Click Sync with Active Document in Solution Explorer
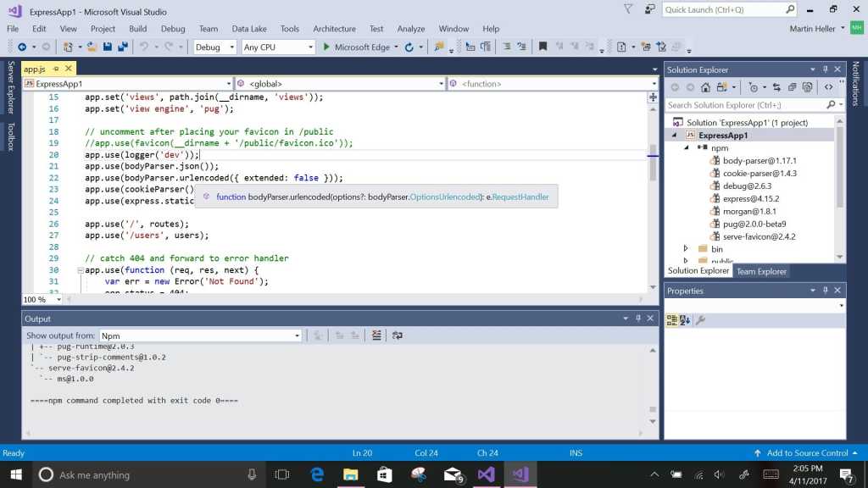Image resolution: width=868 pixels, height=488 pixels. click(777, 86)
